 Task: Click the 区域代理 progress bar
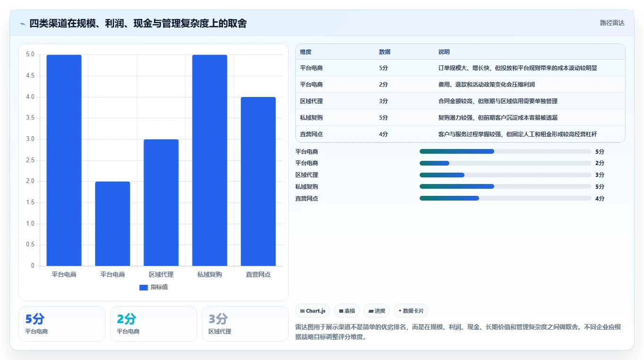pyautogui.click(x=506, y=175)
